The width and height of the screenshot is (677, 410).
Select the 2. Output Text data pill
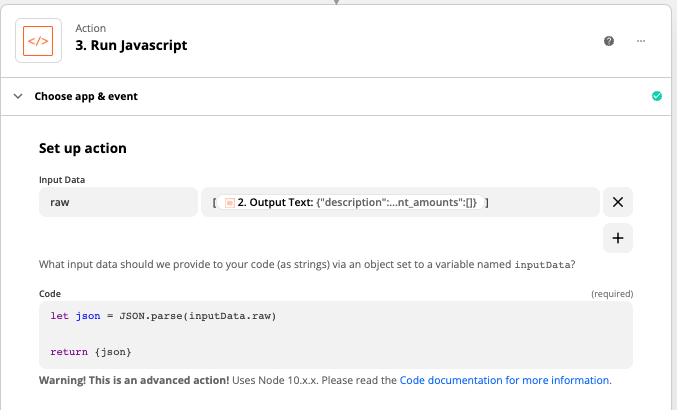coord(350,202)
